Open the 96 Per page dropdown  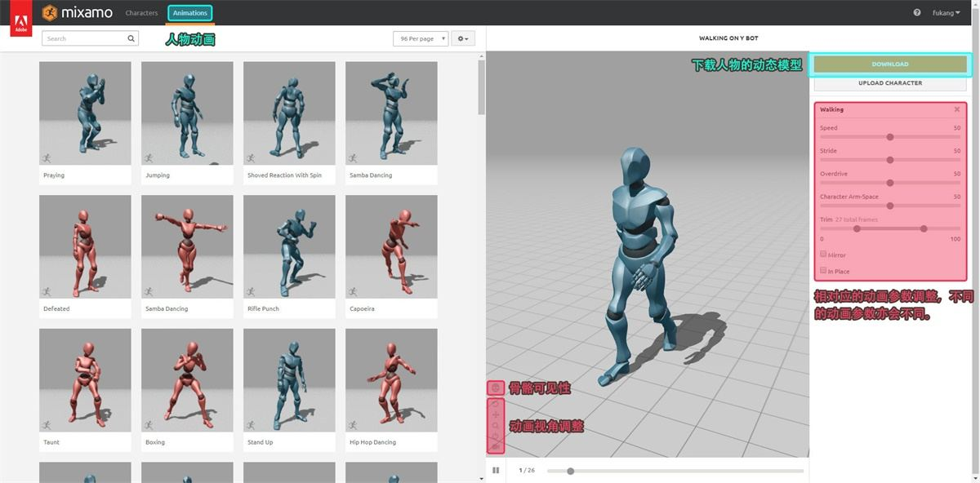tap(421, 38)
